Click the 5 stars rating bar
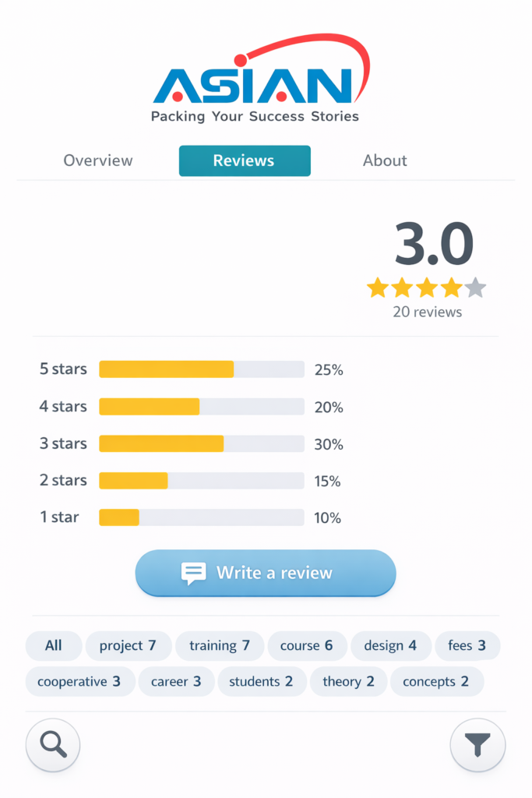Screen dimensions: 532x798 pyautogui.click(x=201, y=369)
